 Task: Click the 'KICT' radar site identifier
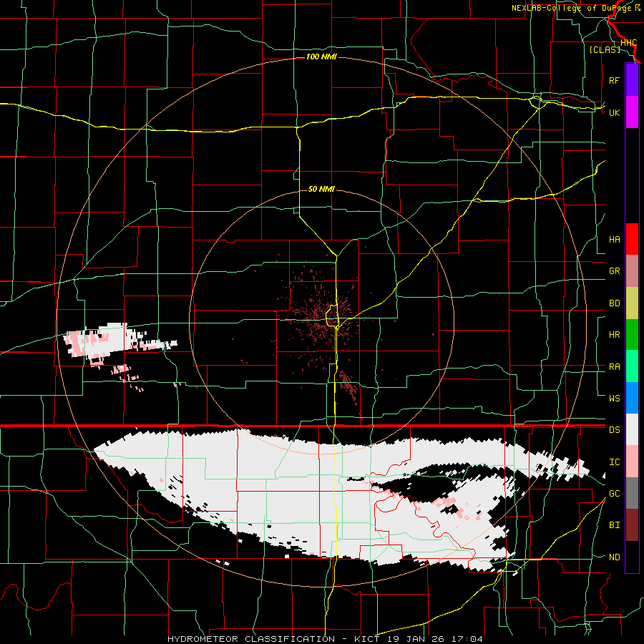(x=368, y=639)
